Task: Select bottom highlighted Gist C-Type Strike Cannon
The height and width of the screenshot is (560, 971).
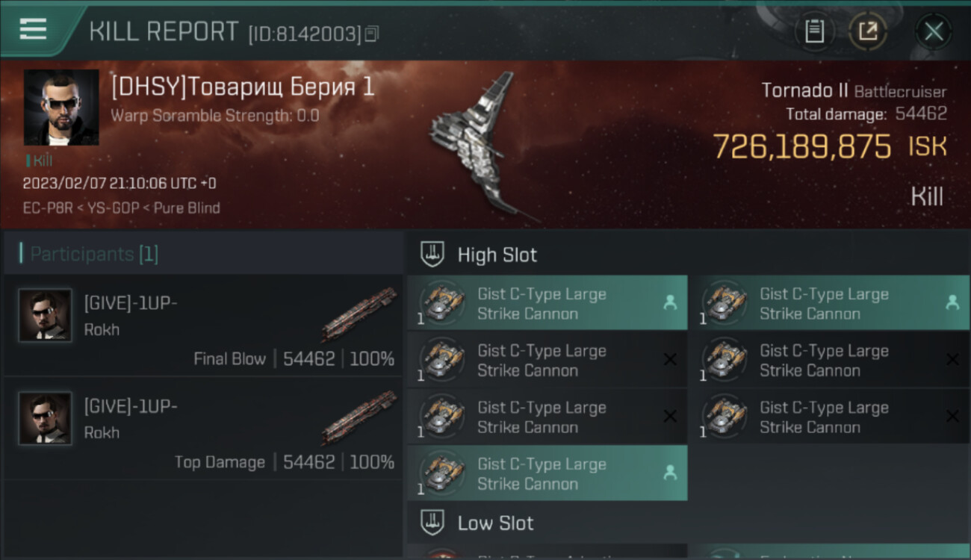Action: [x=547, y=473]
